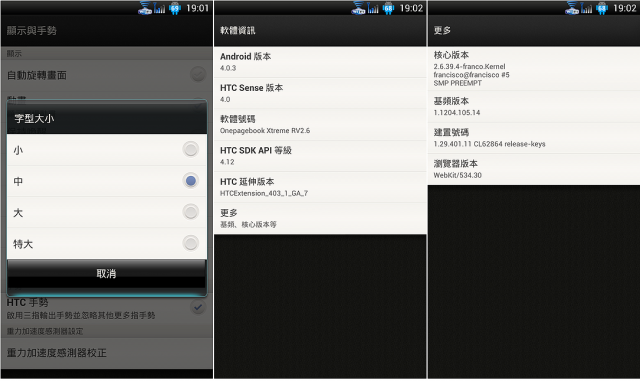Tap Android battery icon in 19:01 screen

pos(175,8)
